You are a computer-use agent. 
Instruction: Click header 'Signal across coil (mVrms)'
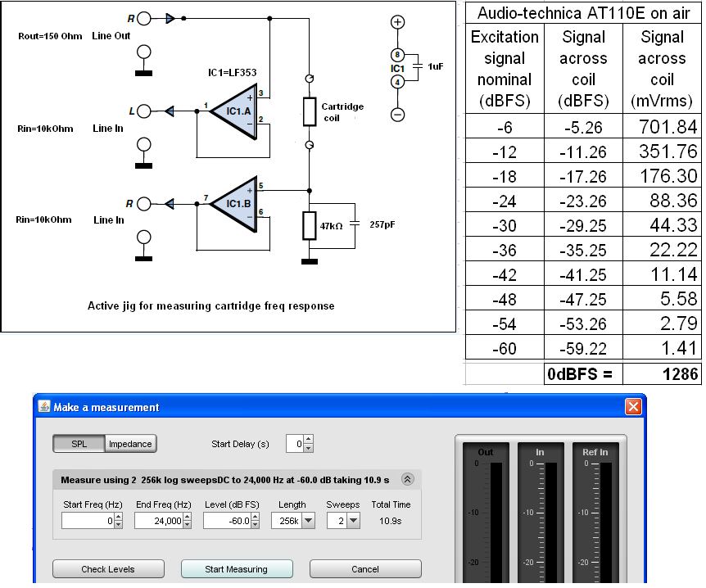662,69
